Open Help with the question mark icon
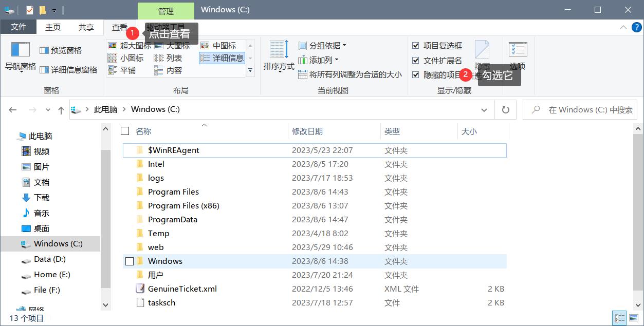The height and width of the screenshot is (326, 644). (x=636, y=27)
